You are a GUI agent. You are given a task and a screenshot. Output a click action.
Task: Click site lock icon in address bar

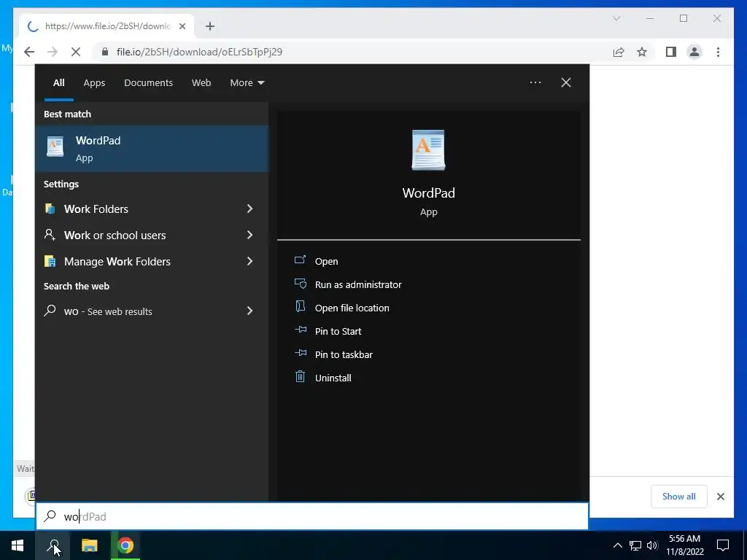pyautogui.click(x=105, y=52)
